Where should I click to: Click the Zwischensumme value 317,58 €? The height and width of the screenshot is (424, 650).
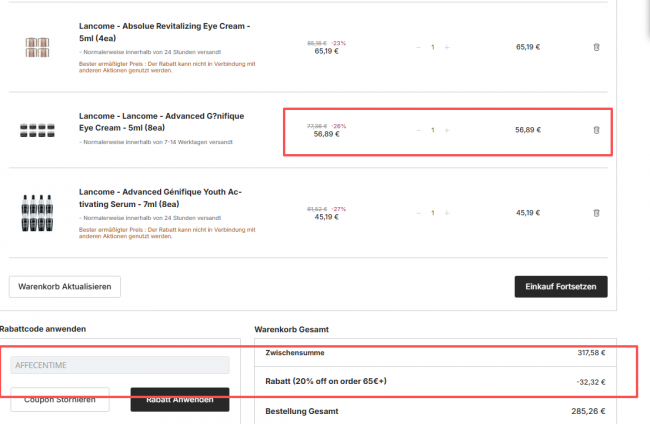coord(592,353)
